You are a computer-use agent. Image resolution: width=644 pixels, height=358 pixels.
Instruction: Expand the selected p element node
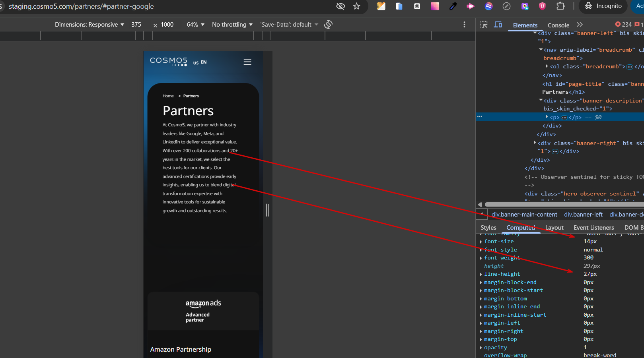(547, 117)
